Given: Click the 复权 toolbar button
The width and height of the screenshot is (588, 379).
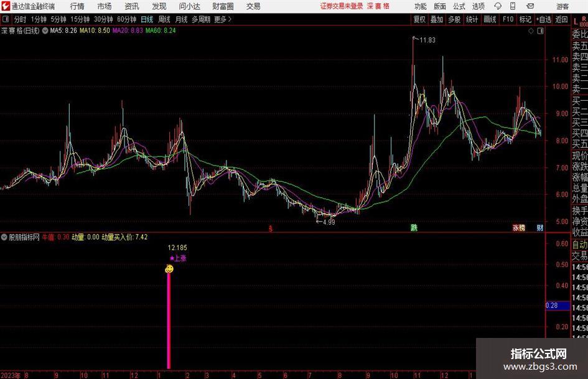Looking at the screenshot, I should coord(419,19).
